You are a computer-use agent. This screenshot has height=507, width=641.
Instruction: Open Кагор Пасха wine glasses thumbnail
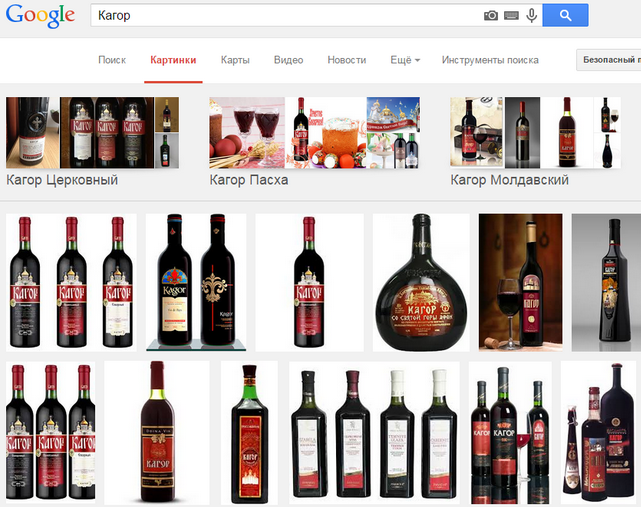(247, 132)
